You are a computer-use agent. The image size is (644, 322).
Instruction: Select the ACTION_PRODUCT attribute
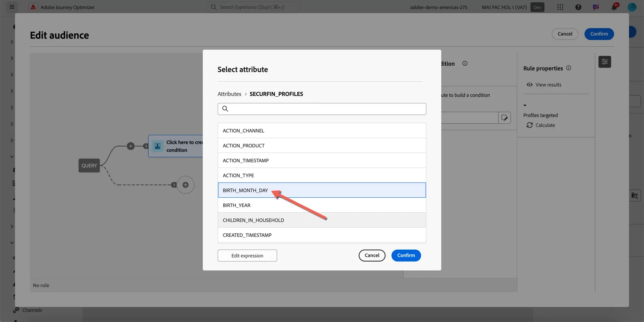point(322,146)
